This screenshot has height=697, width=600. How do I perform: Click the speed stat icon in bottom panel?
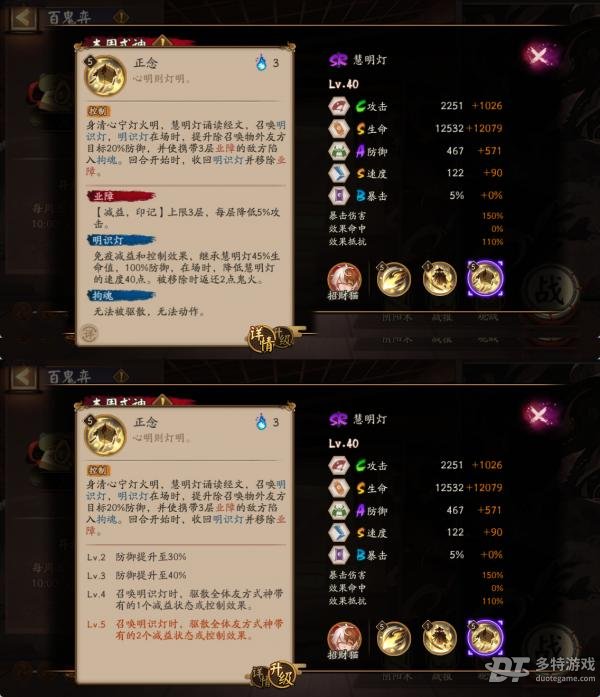[339, 533]
